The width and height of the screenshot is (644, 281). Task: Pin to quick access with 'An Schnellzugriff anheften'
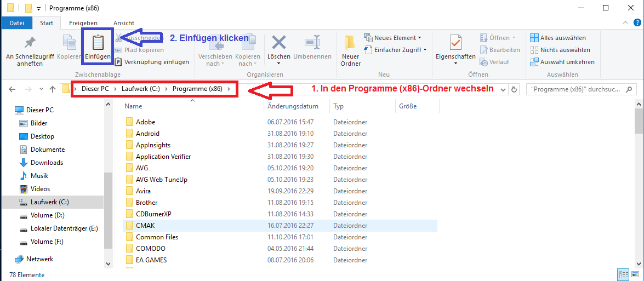[29, 51]
